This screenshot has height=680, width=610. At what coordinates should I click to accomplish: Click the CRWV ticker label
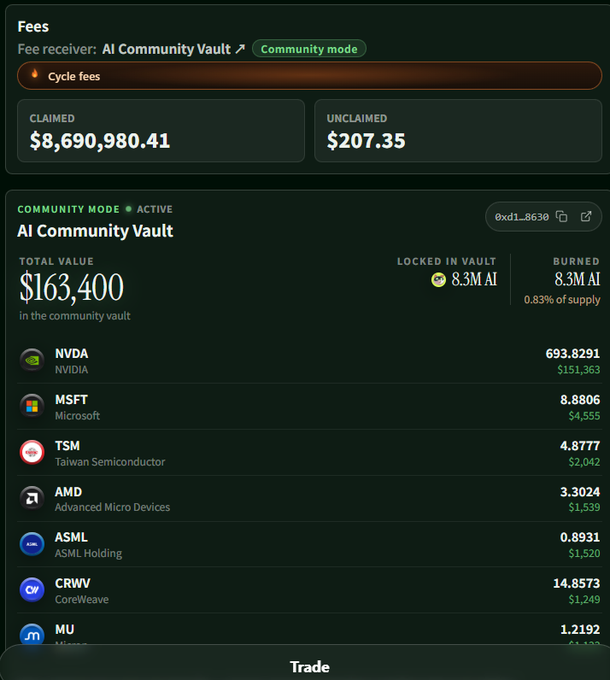72,583
